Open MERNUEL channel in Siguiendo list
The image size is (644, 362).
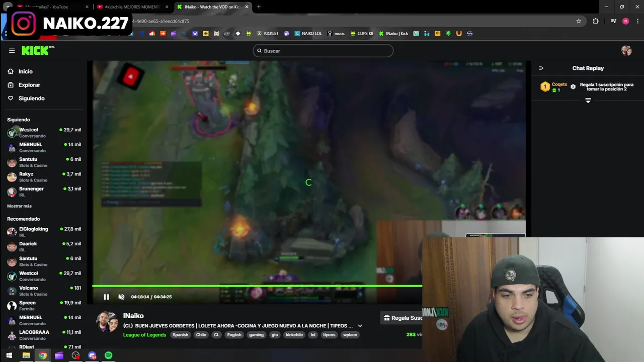(44, 147)
